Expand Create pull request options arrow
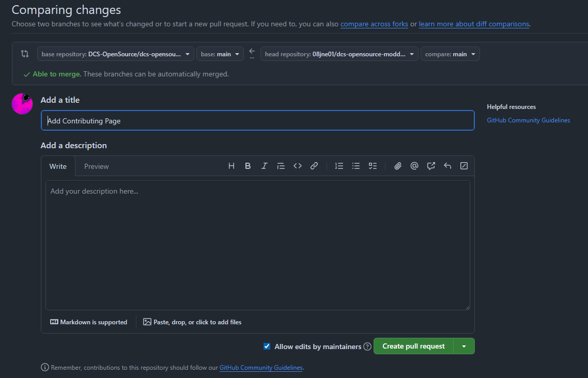 464,346
